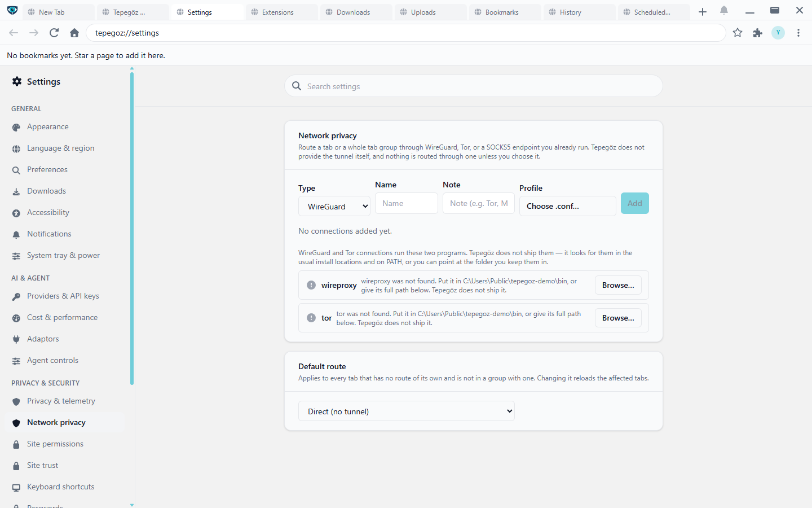Open Site trust settings section
The height and width of the screenshot is (508, 812).
click(x=65, y=466)
